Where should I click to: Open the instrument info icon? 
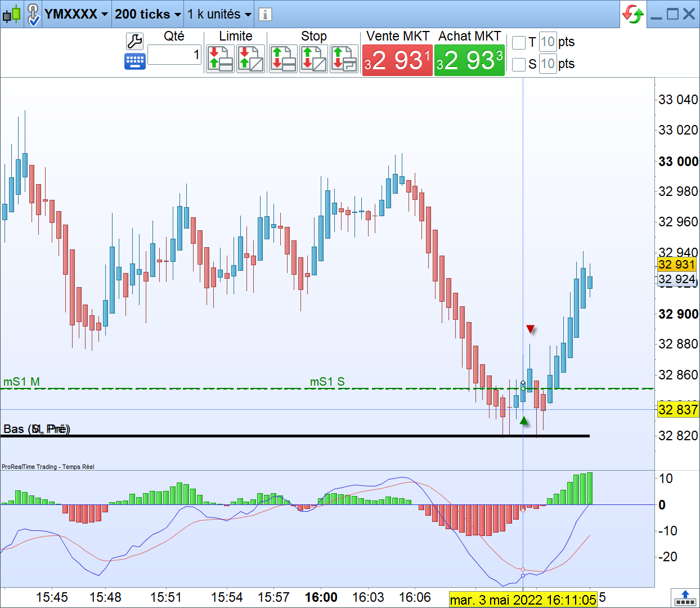[265, 15]
